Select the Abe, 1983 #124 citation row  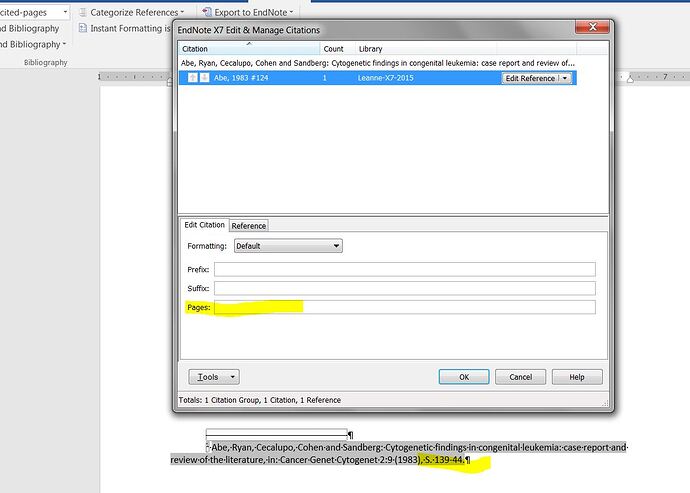378,78
